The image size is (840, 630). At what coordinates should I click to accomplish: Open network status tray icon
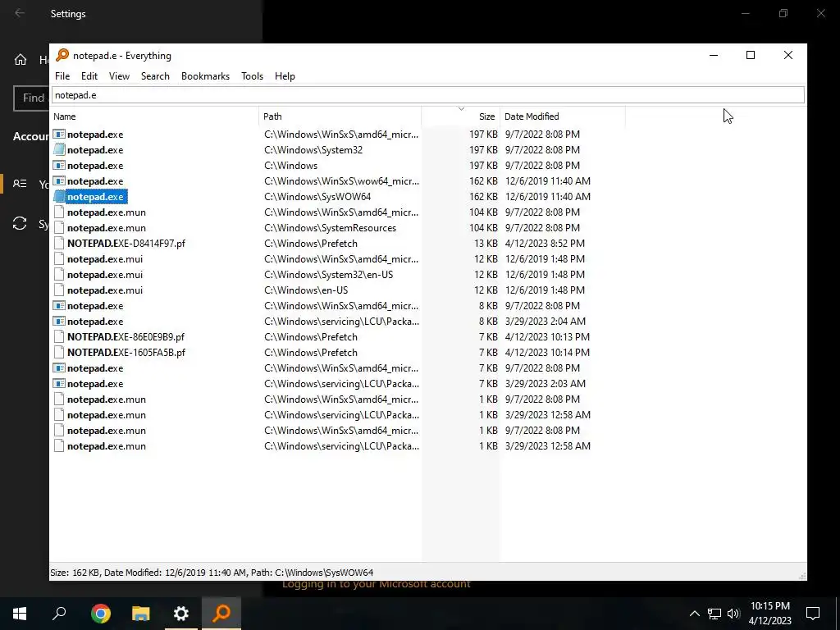pyautogui.click(x=714, y=614)
